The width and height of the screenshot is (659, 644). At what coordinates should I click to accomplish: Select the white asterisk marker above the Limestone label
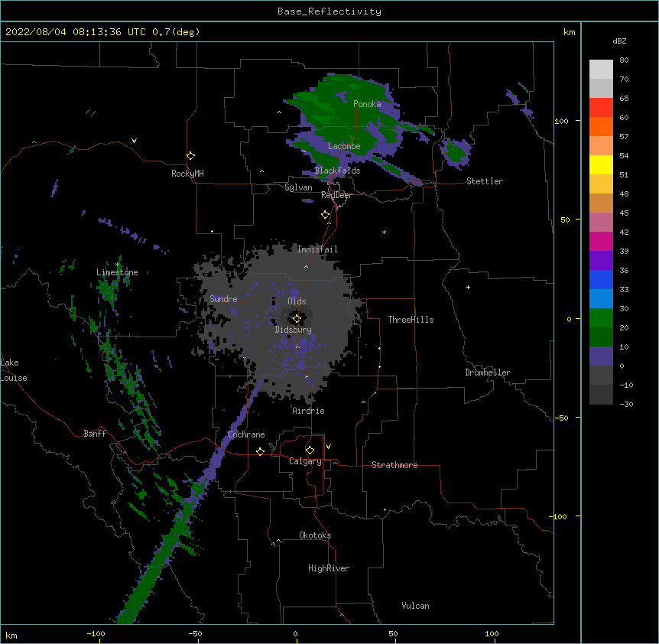[118, 265]
